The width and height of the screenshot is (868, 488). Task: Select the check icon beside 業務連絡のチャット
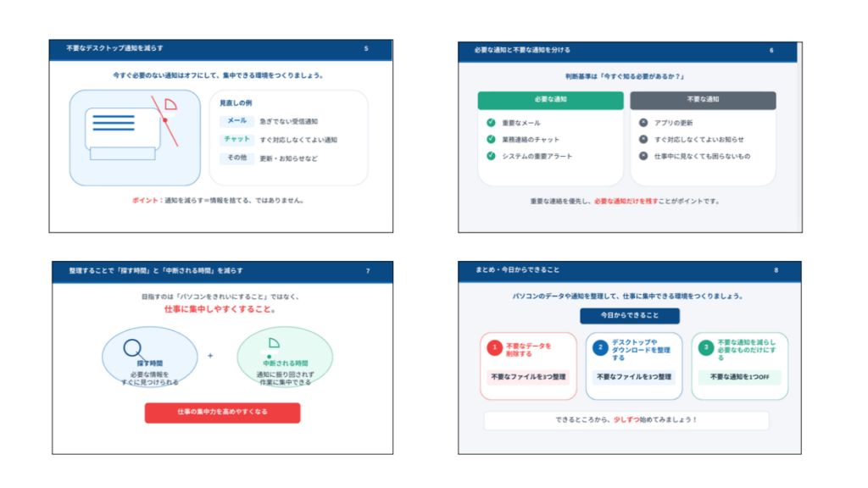click(491, 139)
